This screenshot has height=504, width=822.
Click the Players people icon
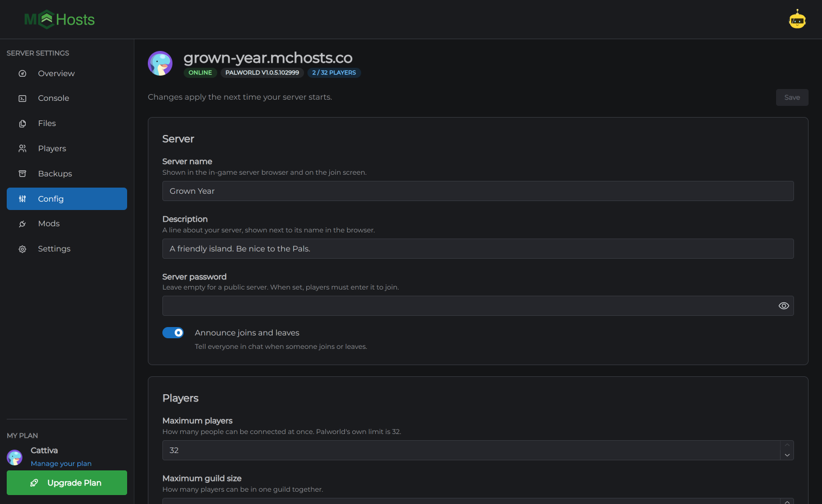point(22,148)
